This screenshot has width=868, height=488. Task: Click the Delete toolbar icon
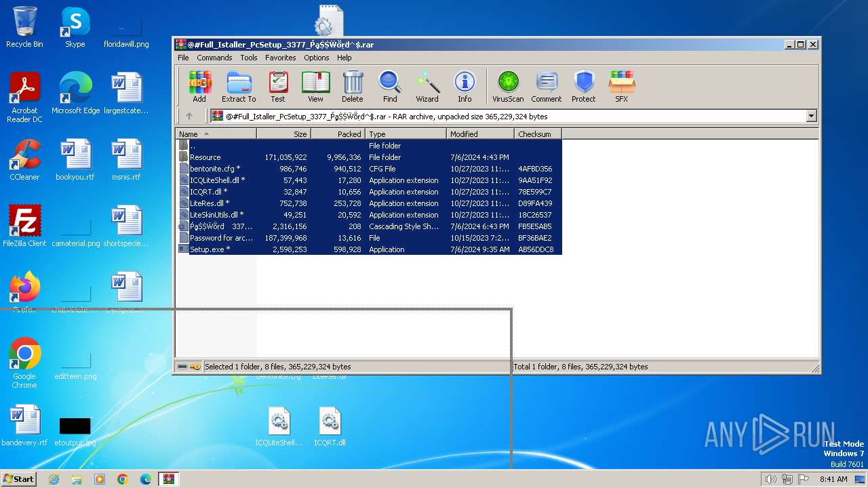point(353,86)
